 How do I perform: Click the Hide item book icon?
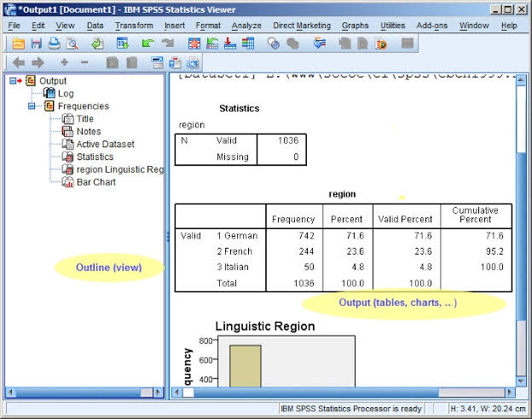pos(131,62)
